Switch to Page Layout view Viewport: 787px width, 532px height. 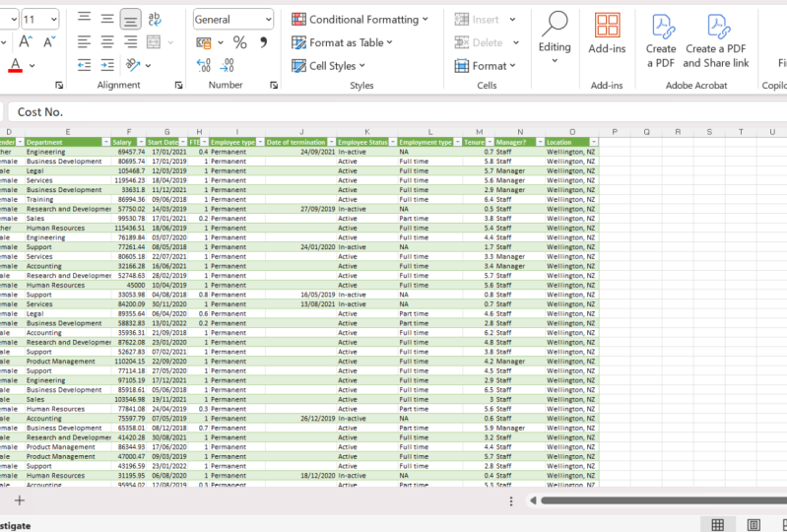tap(754, 525)
